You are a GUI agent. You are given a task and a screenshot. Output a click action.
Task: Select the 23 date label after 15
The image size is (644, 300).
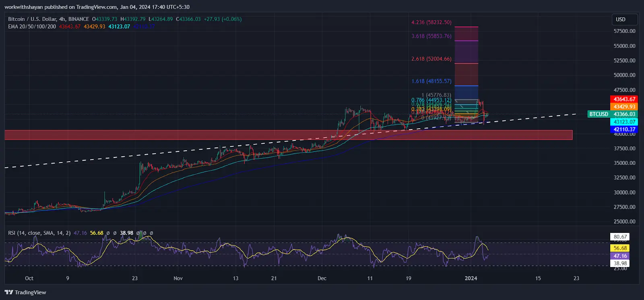pyautogui.click(x=576, y=278)
